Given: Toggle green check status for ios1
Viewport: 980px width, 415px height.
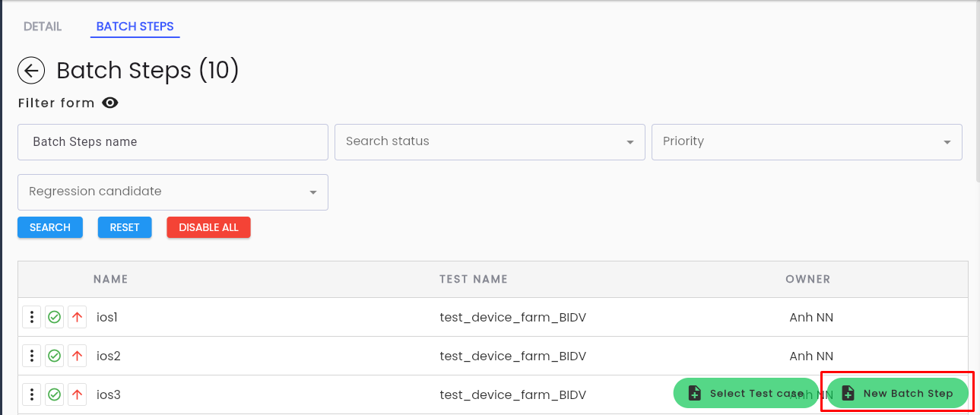Looking at the screenshot, I should (54, 317).
